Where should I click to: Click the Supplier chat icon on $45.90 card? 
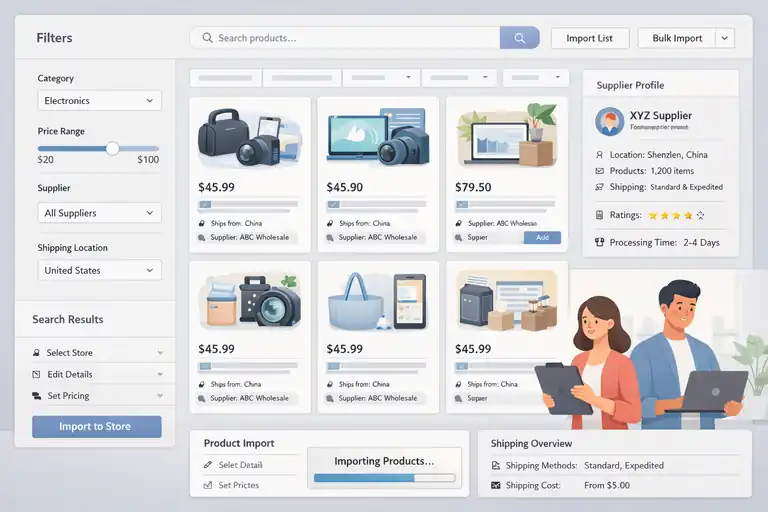[330, 238]
